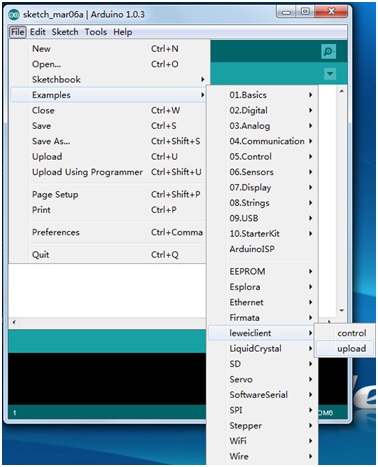Expand the 03.Analog examples
This screenshot has height=467, width=378.
pyautogui.click(x=262, y=126)
